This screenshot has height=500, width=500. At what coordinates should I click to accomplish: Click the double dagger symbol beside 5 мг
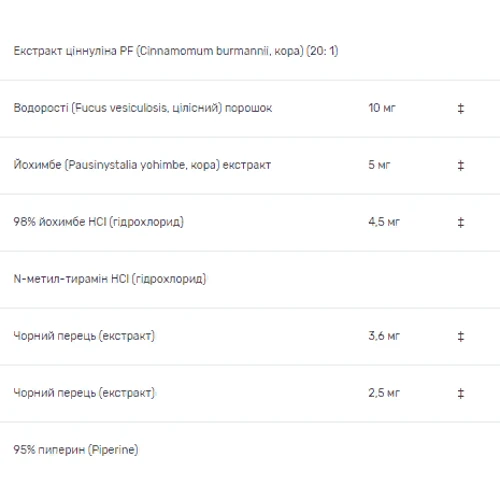pos(461,165)
